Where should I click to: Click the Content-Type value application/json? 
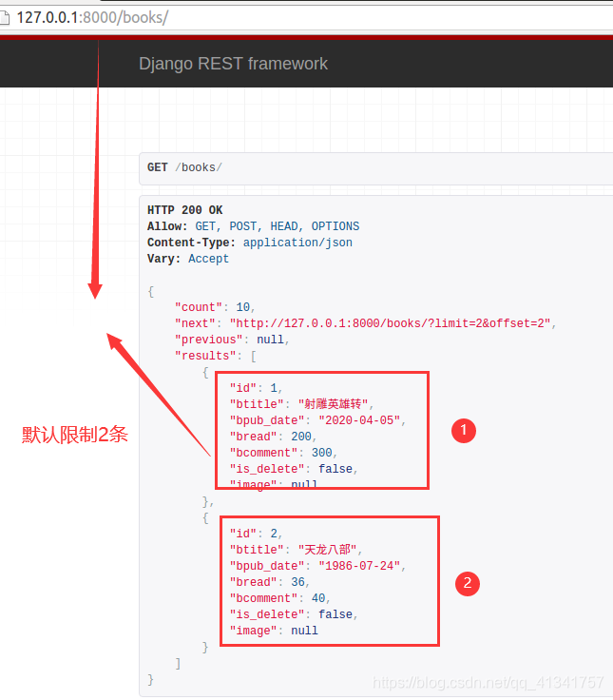[x=297, y=243]
